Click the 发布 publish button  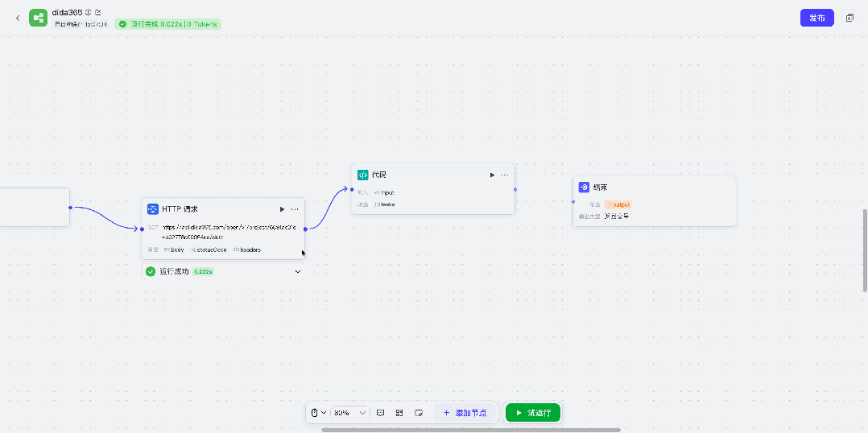tap(817, 18)
